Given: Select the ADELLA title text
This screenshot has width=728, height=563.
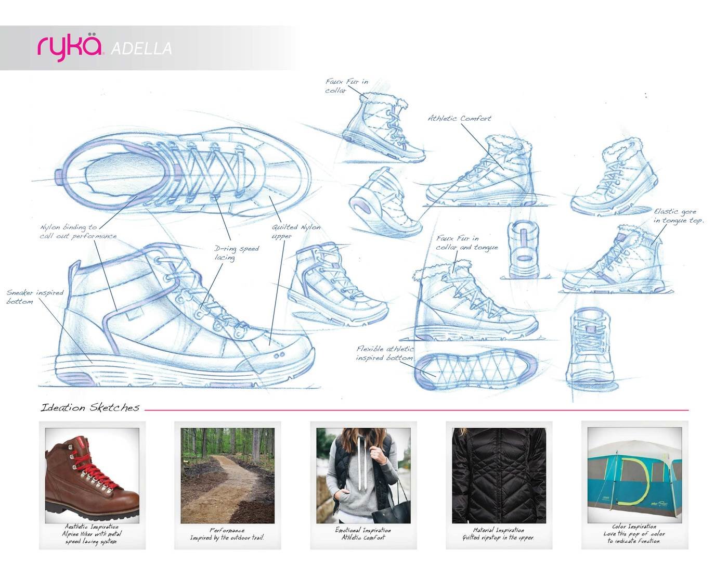Looking at the screenshot, I should pos(141,48).
